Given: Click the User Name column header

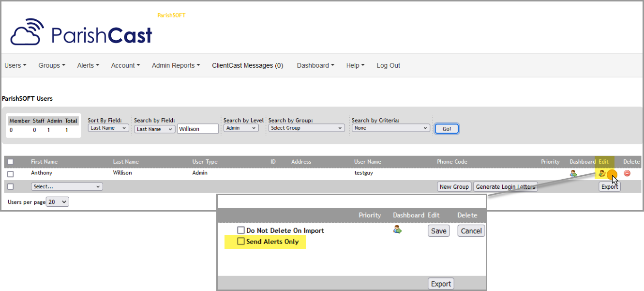Looking at the screenshot, I should tap(368, 162).
